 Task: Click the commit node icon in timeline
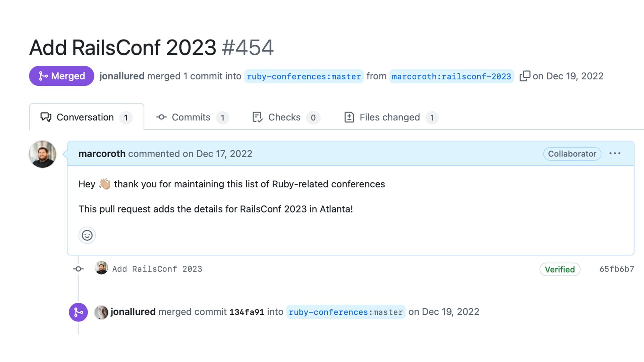click(x=78, y=269)
